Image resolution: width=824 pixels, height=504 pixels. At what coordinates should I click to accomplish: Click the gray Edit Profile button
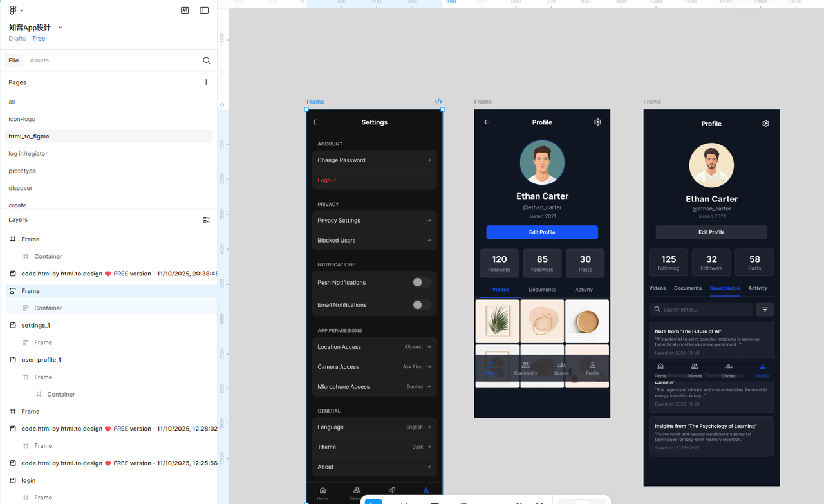[x=711, y=232]
